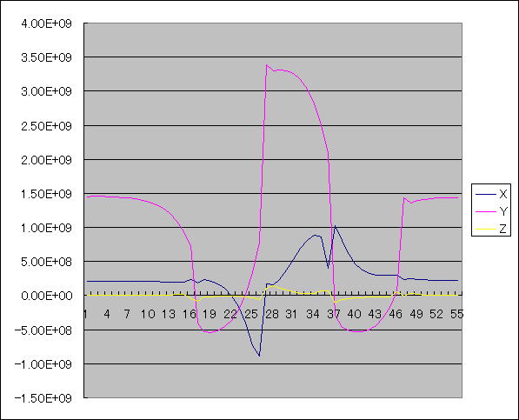The width and height of the screenshot is (519, 420).
Task: Click the 0.00E+00 axis label
Action: tap(46, 296)
